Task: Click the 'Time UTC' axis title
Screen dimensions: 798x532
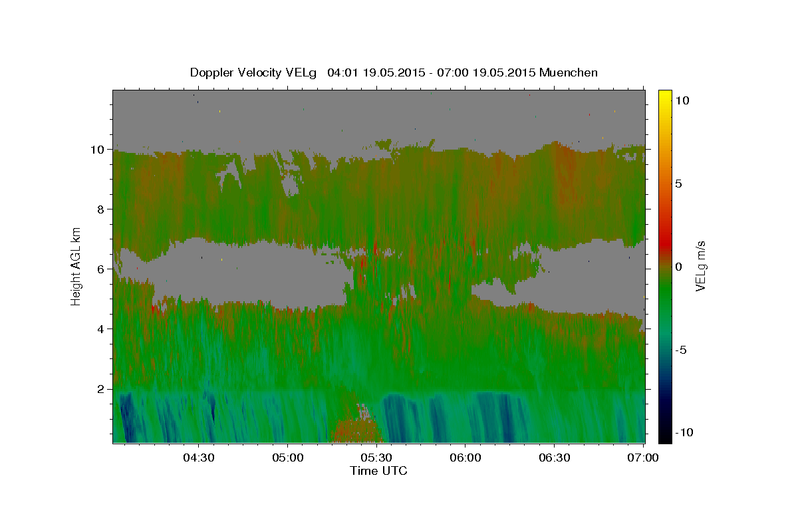Action: click(378, 471)
